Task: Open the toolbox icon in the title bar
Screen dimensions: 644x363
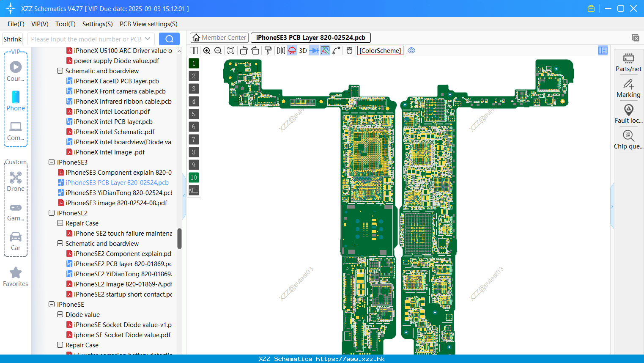Action: click(x=591, y=8)
